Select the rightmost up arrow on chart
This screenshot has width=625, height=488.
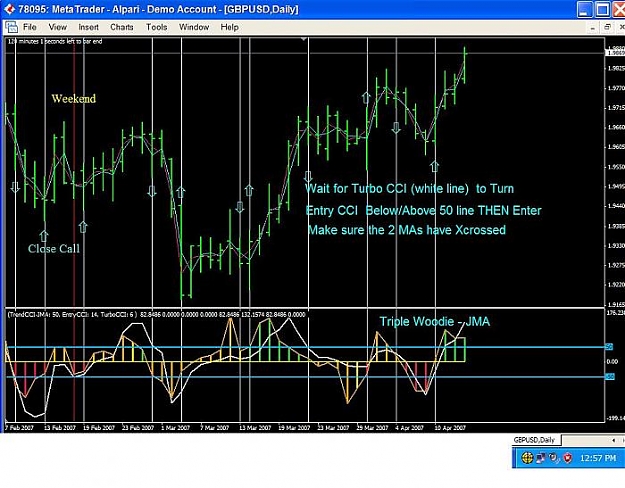435,166
